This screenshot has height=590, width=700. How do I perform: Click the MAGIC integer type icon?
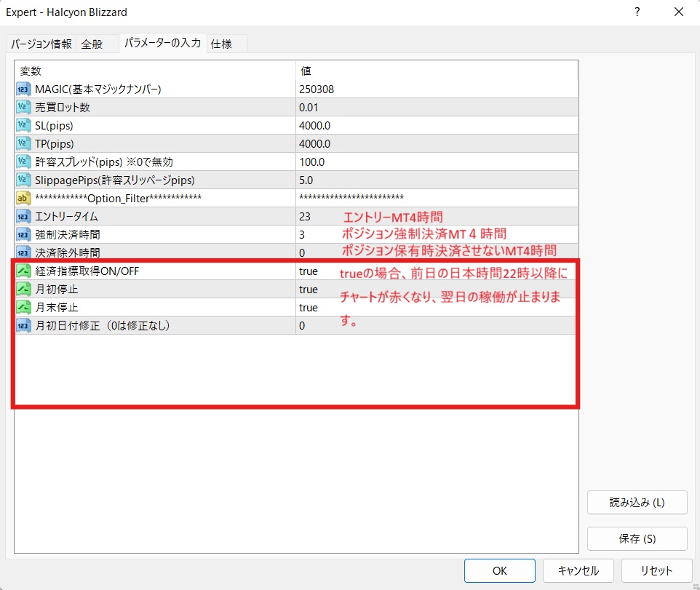pyautogui.click(x=23, y=89)
